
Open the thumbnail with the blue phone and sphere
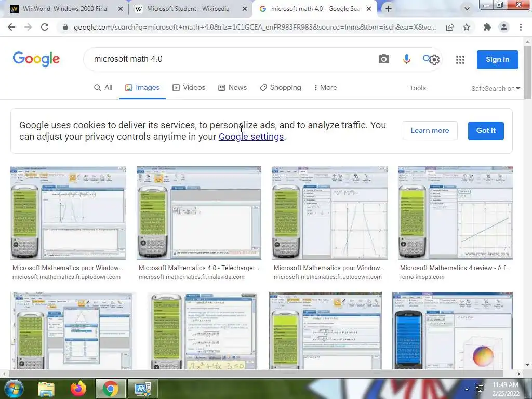(x=453, y=330)
